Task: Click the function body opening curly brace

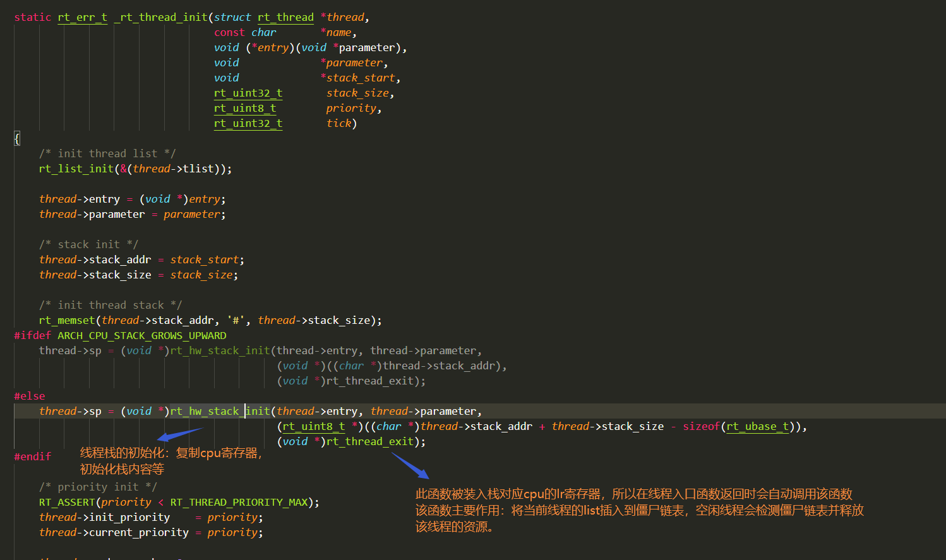Action: click(x=17, y=138)
